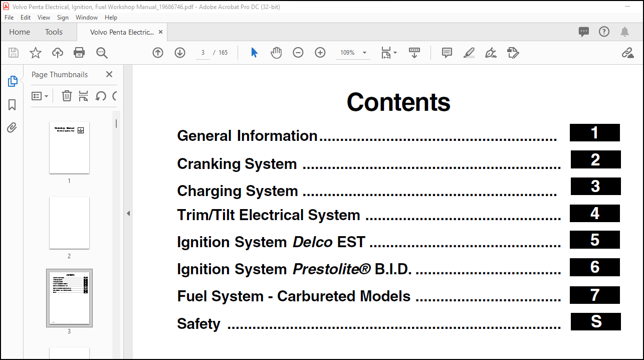
Task: Open the Help question mark icon
Action: pyautogui.click(x=604, y=32)
